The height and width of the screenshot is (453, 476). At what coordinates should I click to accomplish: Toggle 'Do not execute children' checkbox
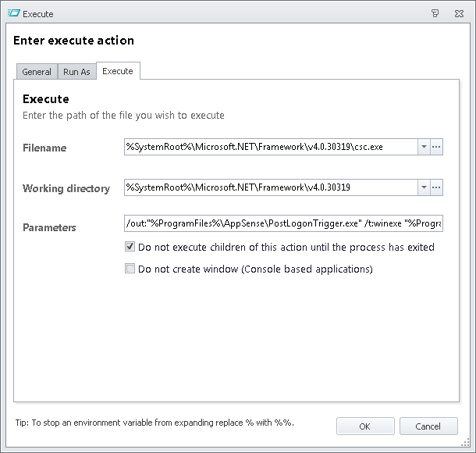point(130,247)
